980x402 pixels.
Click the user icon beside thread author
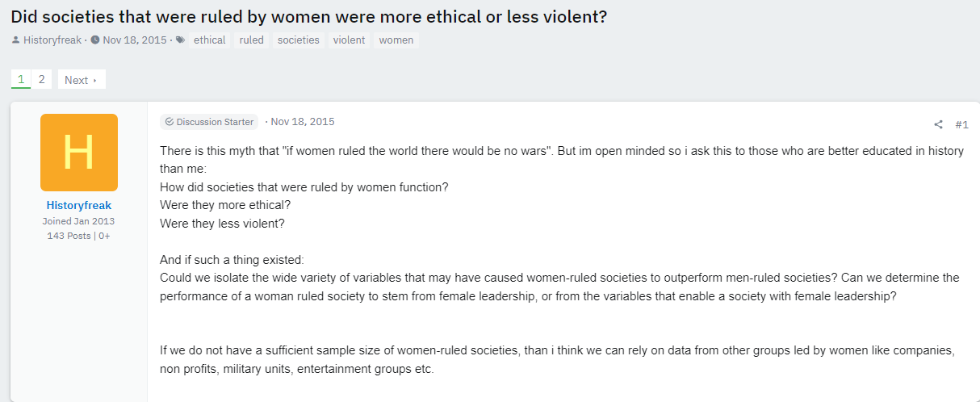click(16, 40)
